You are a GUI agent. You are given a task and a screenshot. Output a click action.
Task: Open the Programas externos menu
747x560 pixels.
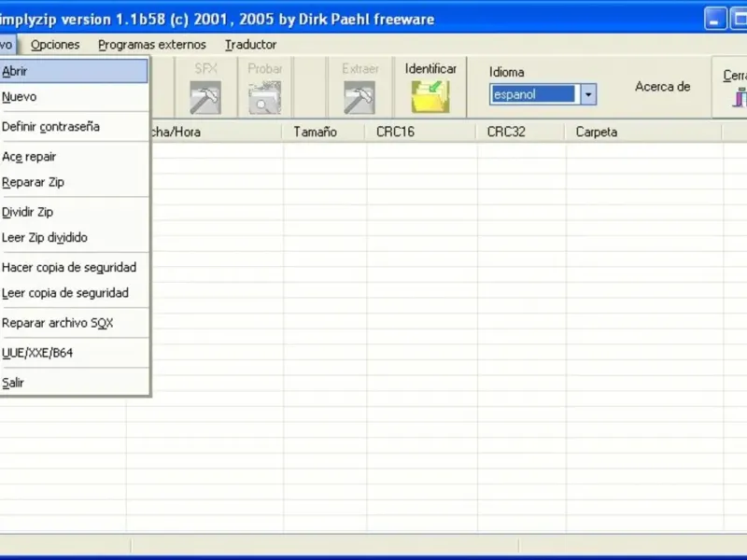[x=152, y=45]
